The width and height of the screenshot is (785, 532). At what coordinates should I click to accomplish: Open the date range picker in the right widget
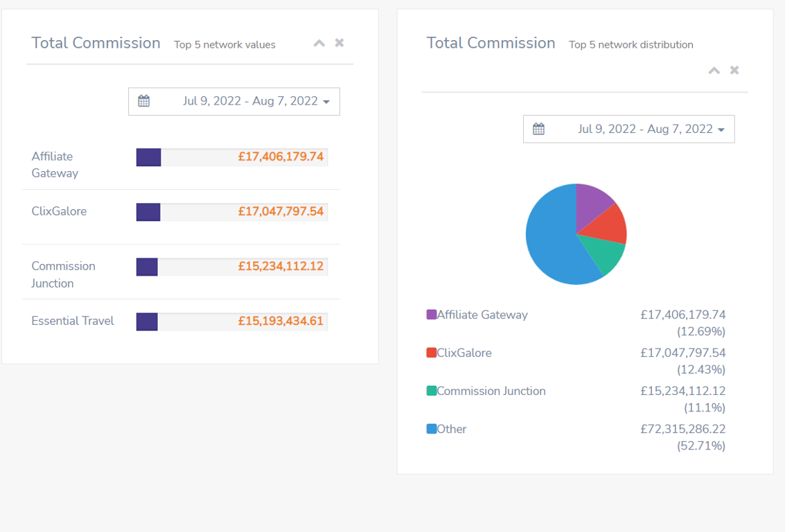point(628,129)
